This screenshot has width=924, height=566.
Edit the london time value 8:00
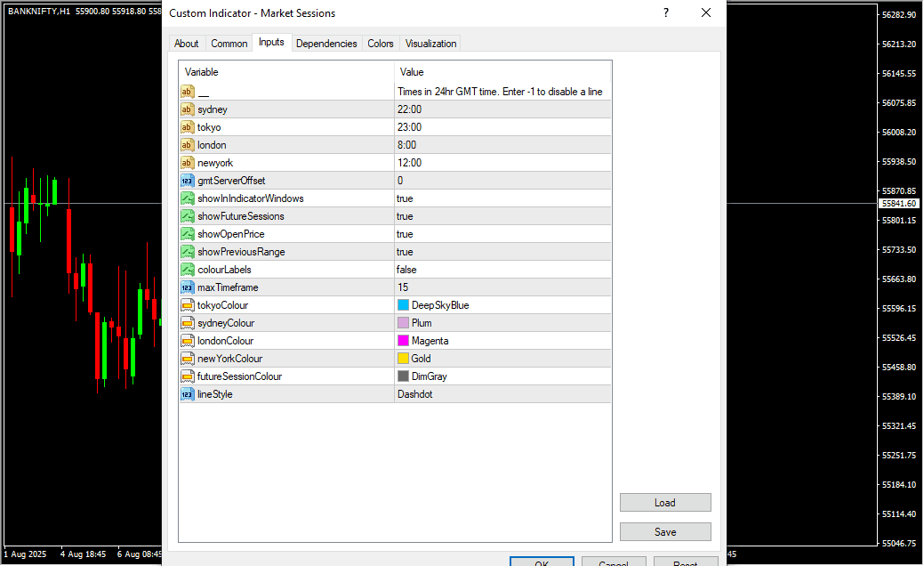(502, 145)
